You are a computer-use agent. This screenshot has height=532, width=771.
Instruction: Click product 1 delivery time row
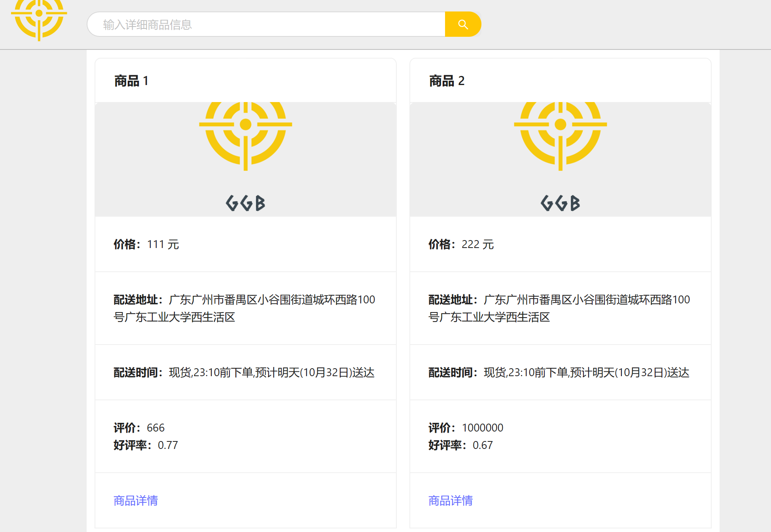pyautogui.click(x=244, y=372)
